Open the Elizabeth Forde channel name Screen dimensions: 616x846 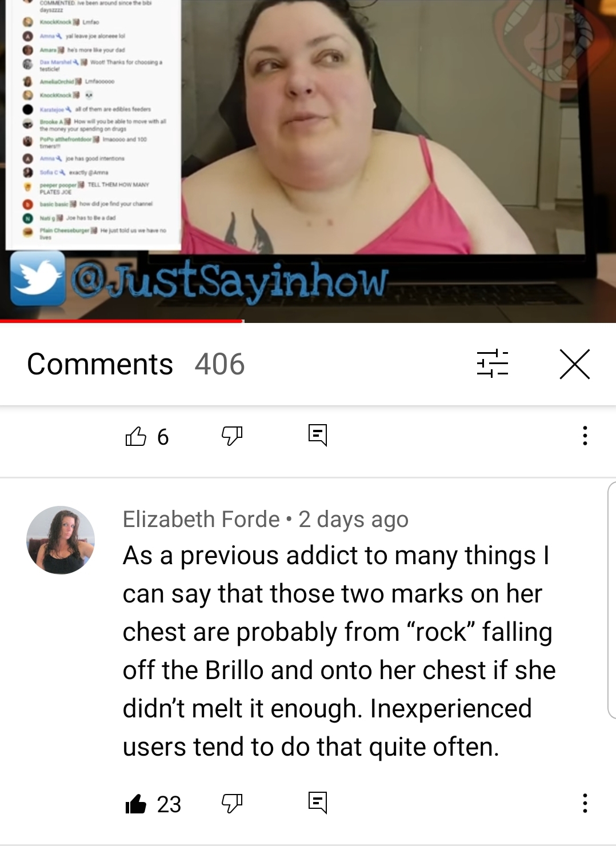click(201, 519)
